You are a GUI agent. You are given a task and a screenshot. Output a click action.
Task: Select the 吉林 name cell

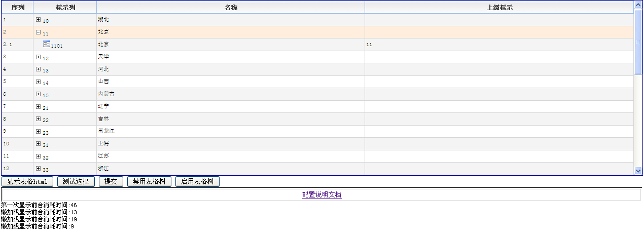231,119
